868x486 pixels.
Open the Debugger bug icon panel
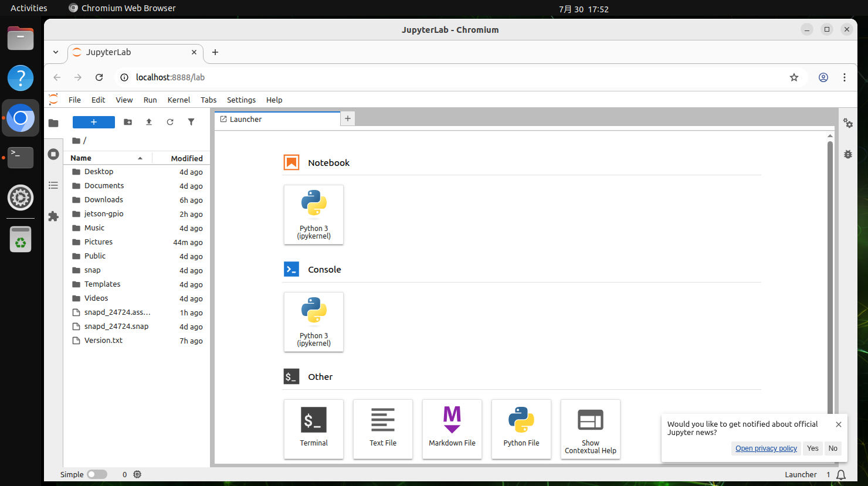pos(848,154)
